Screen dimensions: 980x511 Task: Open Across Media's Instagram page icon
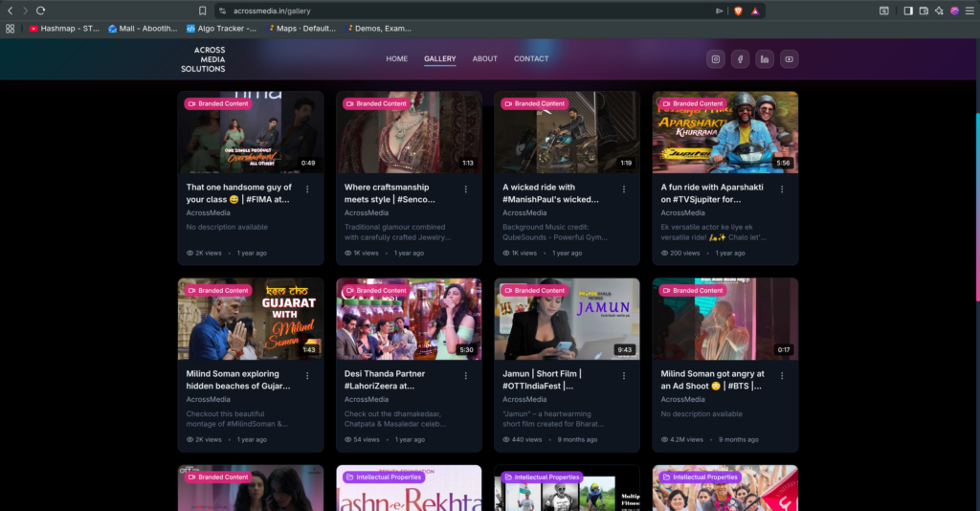click(716, 59)
